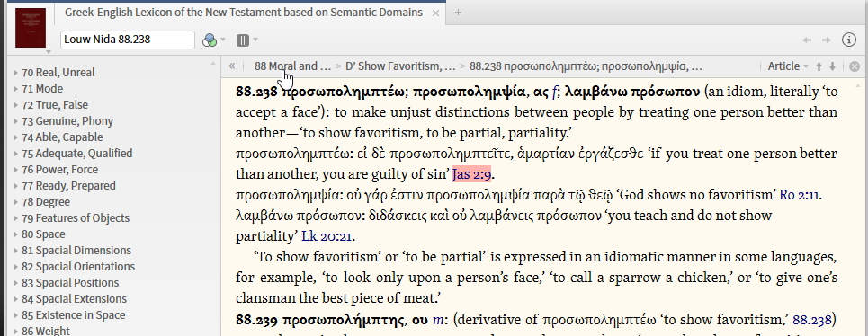Screen dimensions: 868x336
Task: Click bold headword προσωπολημπτέω in 88.238
Action: pyautogui.click(x=344, y=92)
